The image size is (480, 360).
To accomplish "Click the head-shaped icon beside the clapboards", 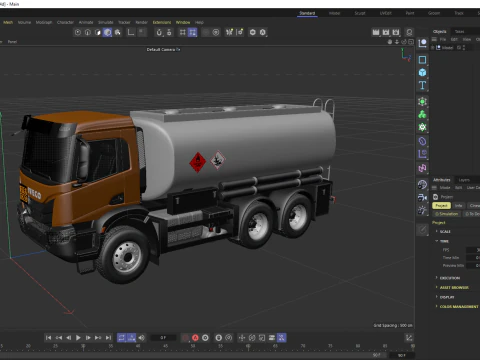I will 409,32.
